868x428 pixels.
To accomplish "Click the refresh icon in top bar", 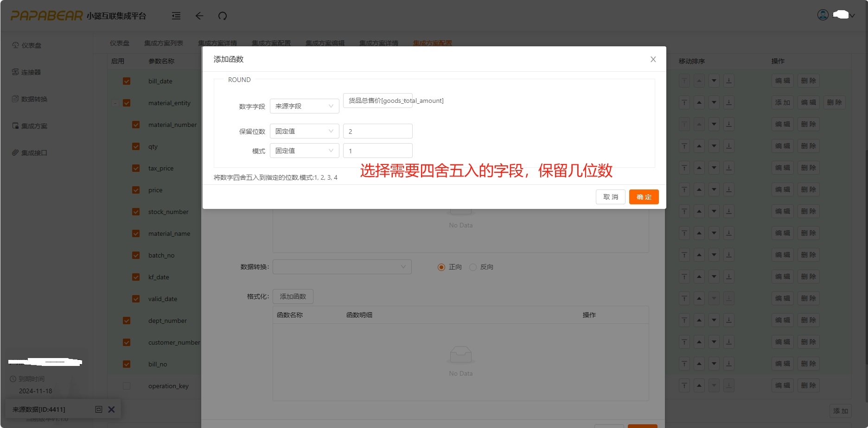I will coord(223,16).
